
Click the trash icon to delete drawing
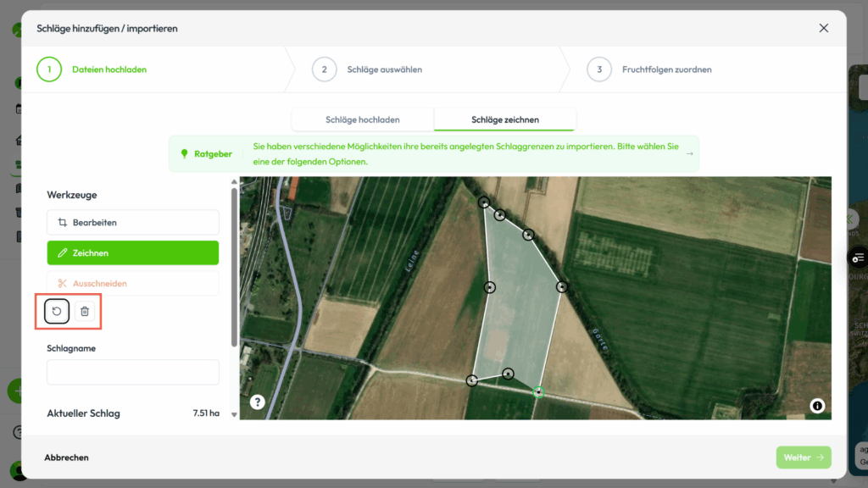click(x=85, y=311)
